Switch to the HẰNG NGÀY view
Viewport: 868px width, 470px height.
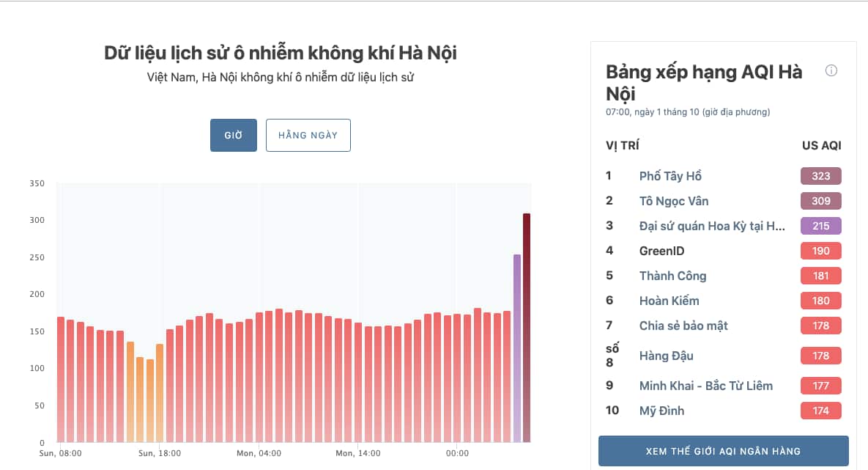click(308, 135)
